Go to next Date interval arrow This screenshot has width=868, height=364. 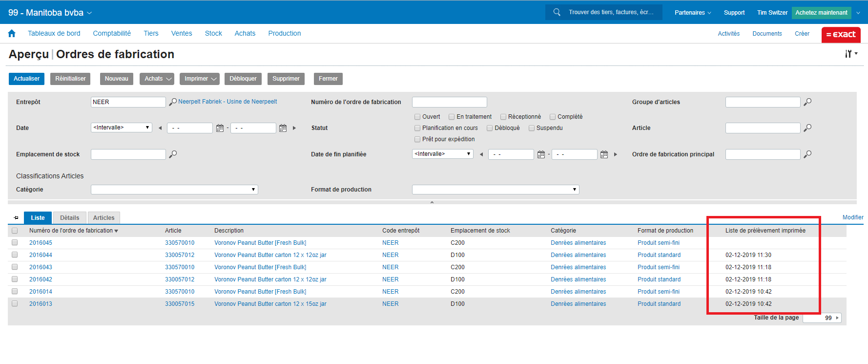coord(294,128)
